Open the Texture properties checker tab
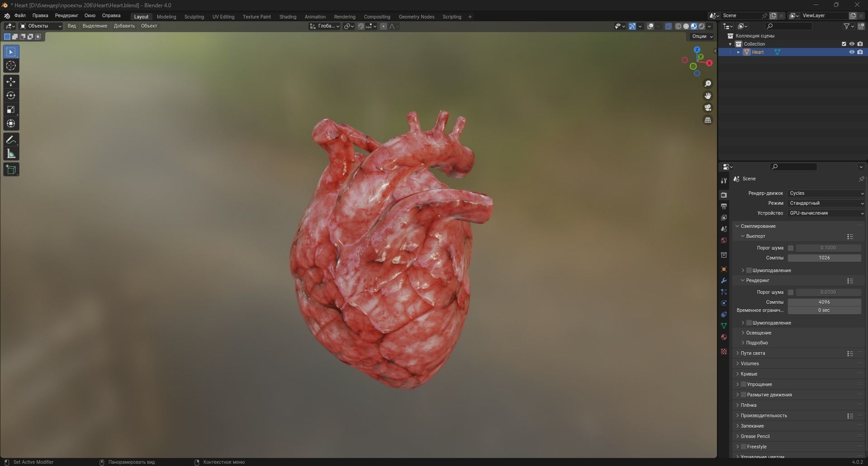Viewport: 868px width, 466px height. (x=724, y=351)
